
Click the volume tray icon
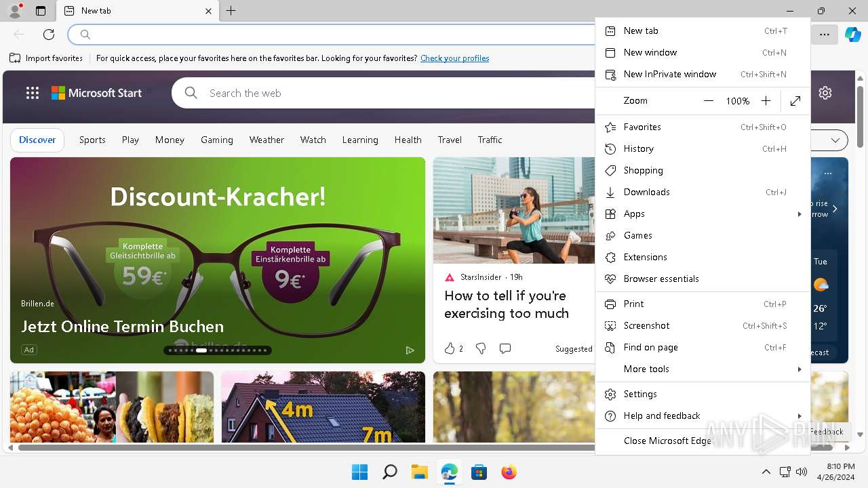click(802, 472)
